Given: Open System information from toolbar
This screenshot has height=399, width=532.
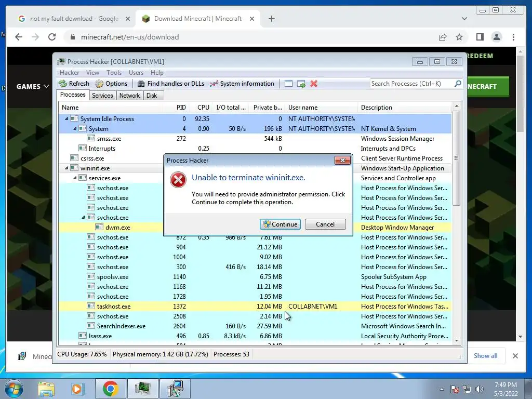Looking at the screenshot, I should pos(242,84).
